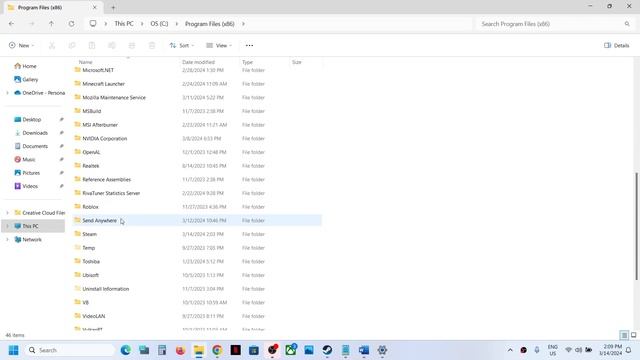The image size is (640, 360).
Task: Click This PC in the breadcrumb
Action: (x=124, y=24)
